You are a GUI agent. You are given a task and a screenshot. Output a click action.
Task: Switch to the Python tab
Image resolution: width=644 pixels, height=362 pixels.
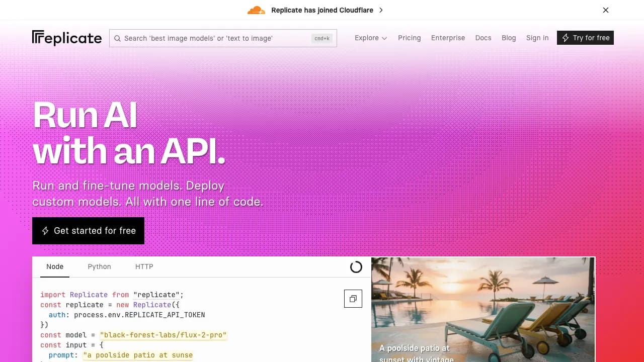pos(99,266)
